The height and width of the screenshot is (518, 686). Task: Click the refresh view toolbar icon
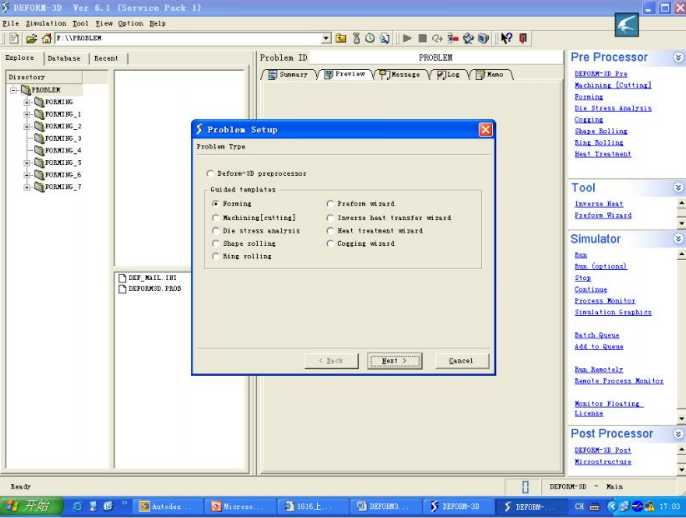[385, 38]
